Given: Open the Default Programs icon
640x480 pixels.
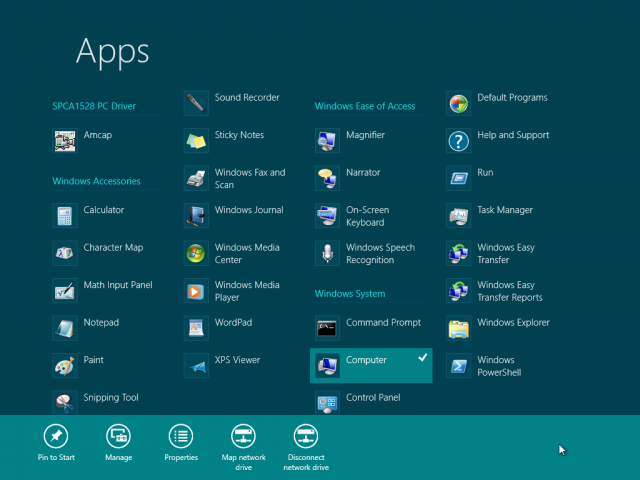Looking at the screenshot, I should (x=459, y=103).
